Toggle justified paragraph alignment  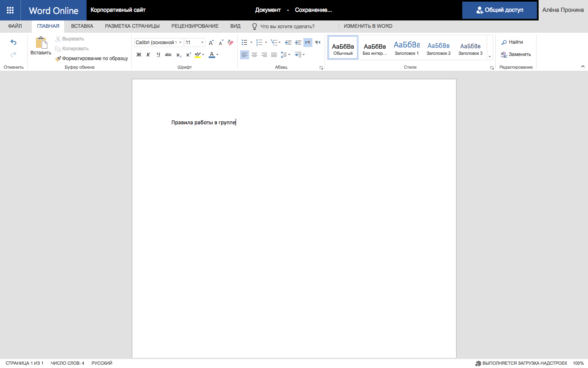point(274,54)
